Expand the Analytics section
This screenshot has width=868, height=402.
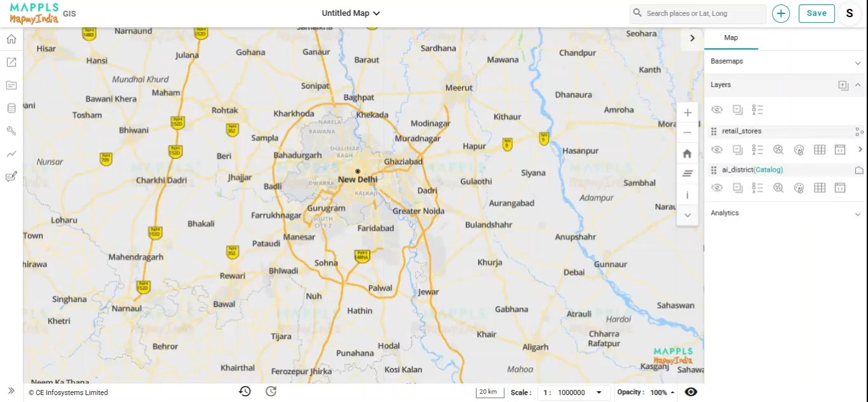pyautogui.click(x=857, y=214)
